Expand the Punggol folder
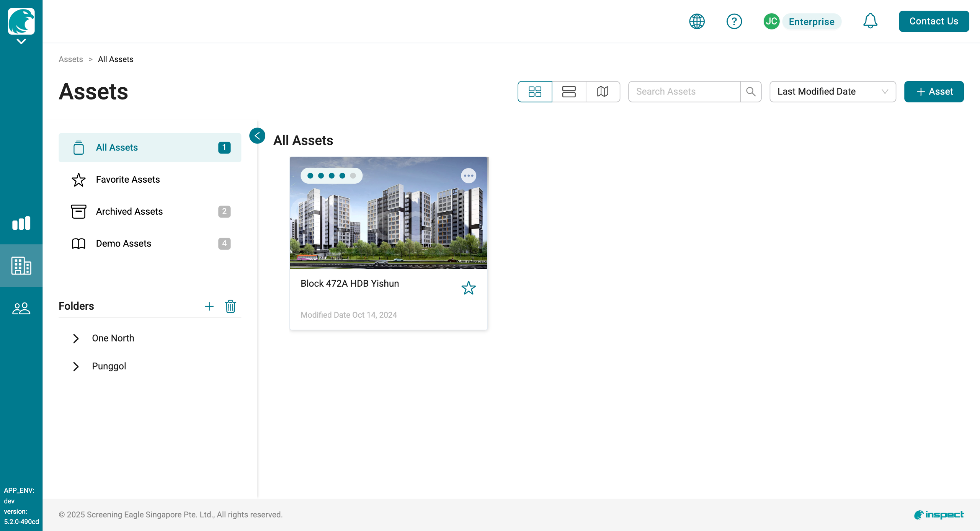The height and width of the screenshot is (531, 980). (x=76, y=366)
